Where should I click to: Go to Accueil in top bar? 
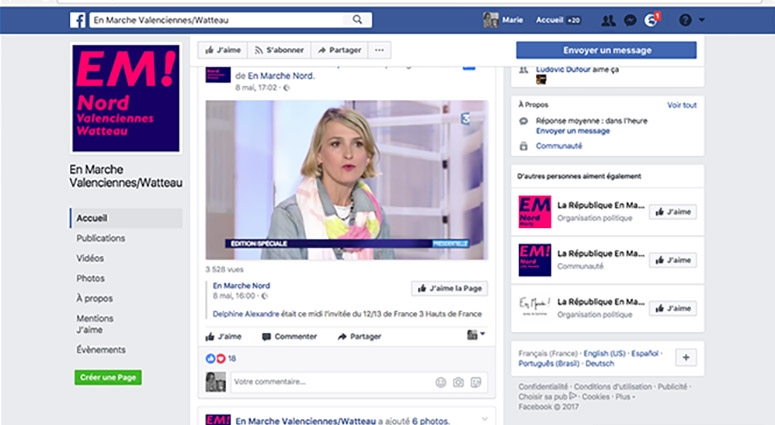point(550,20)
